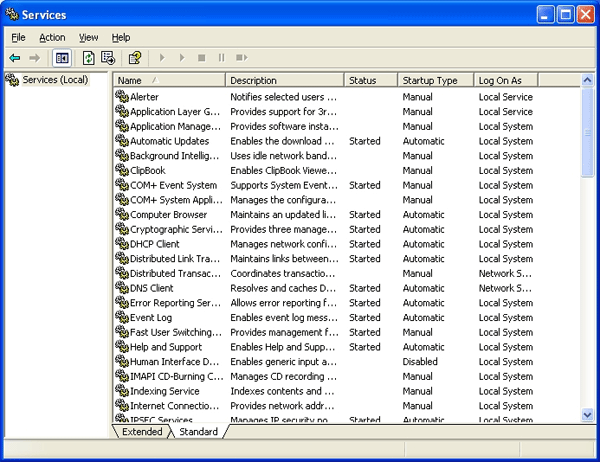Click Network S... logon for DNS Client
Screen dimensions: 600x462
pyautogui.click(x=505, y=288)
